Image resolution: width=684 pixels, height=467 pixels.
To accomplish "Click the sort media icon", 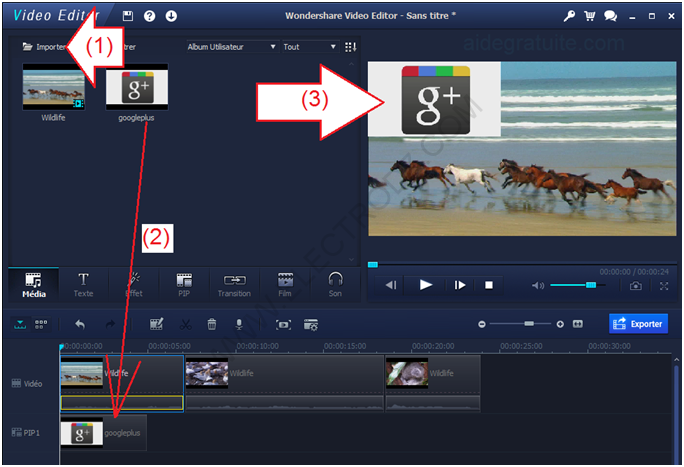I will [x=350, y=47].
